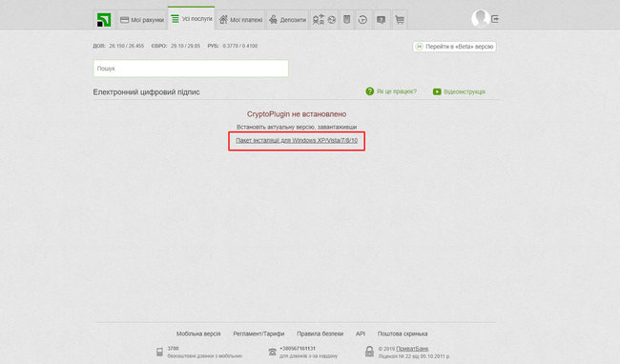Open the Мобільна версія footer link
The image size is (620, 364).
point(198,334)
